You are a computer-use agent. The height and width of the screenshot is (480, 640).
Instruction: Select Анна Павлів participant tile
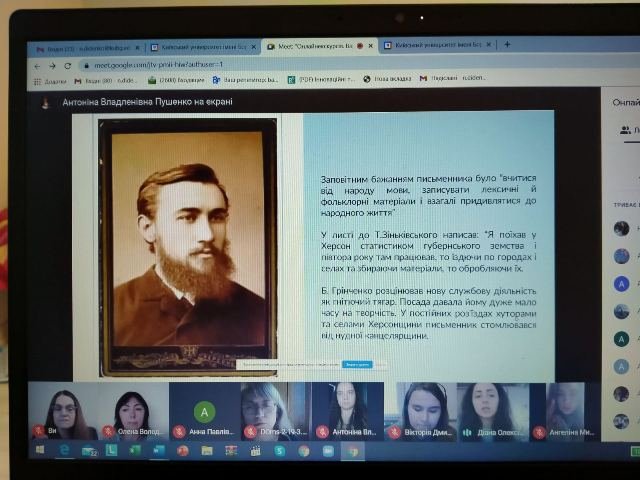[x=204, y=411]
